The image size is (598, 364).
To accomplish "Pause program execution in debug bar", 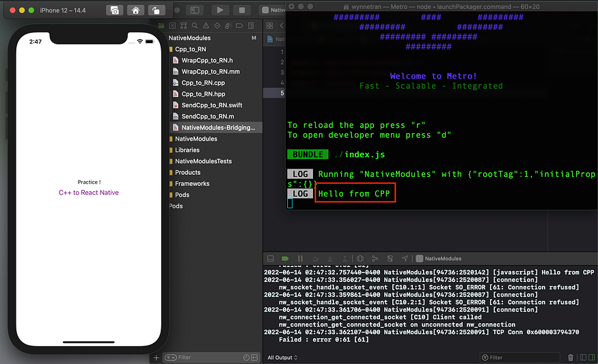I will point(300,258).
